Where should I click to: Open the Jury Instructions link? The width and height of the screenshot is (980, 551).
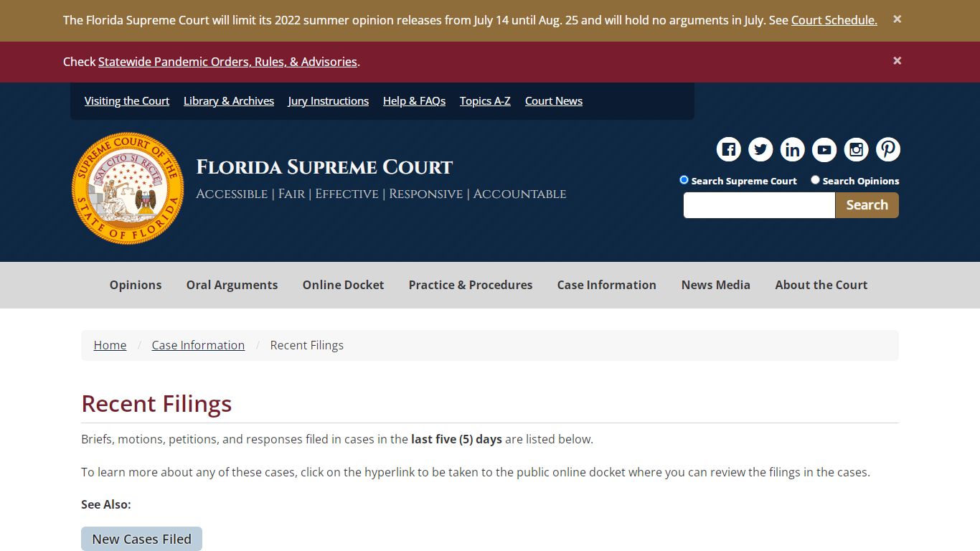(329, 101)
